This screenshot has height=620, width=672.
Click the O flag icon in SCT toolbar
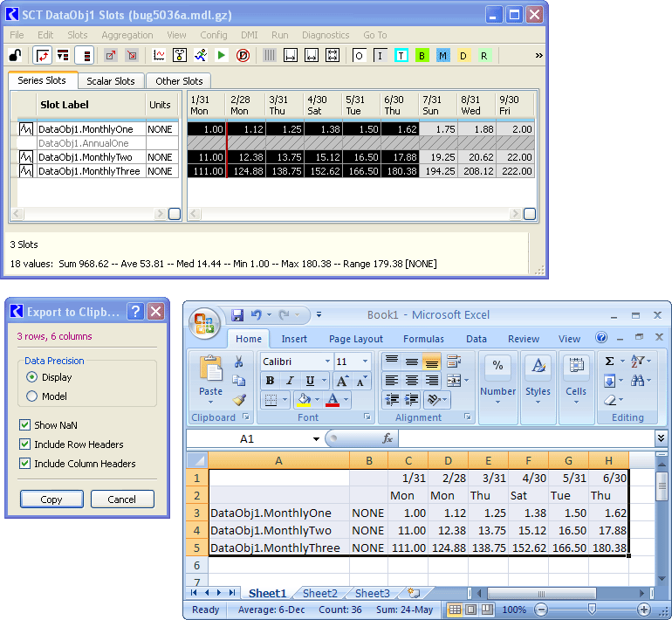(x=360, y=56)
